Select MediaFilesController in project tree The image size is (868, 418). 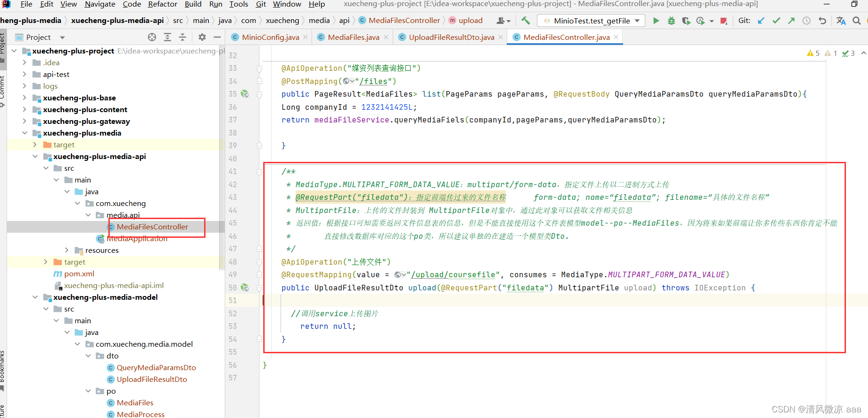point(152,227)
